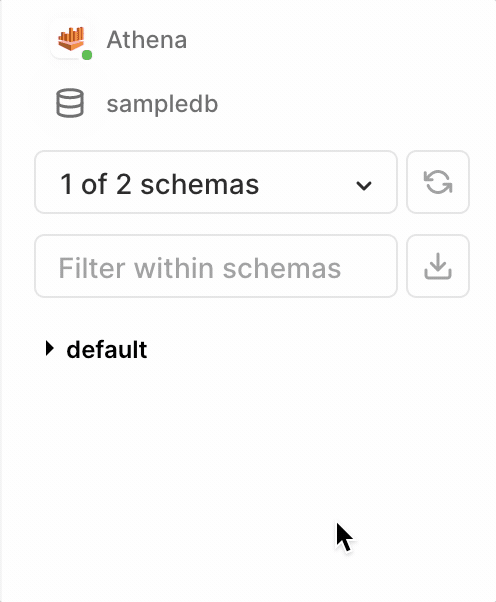
Task: Click the black disclosure arrow beside default
Action: click(x=50, y=348)
